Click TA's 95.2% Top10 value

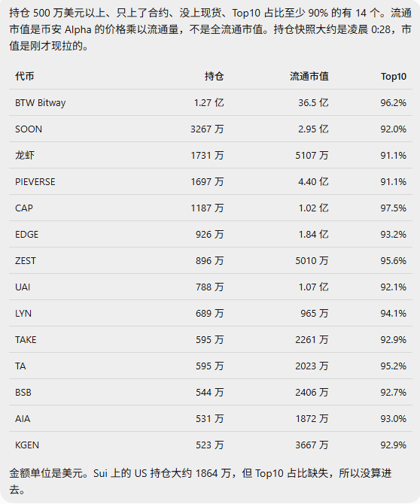click(394, 366)
